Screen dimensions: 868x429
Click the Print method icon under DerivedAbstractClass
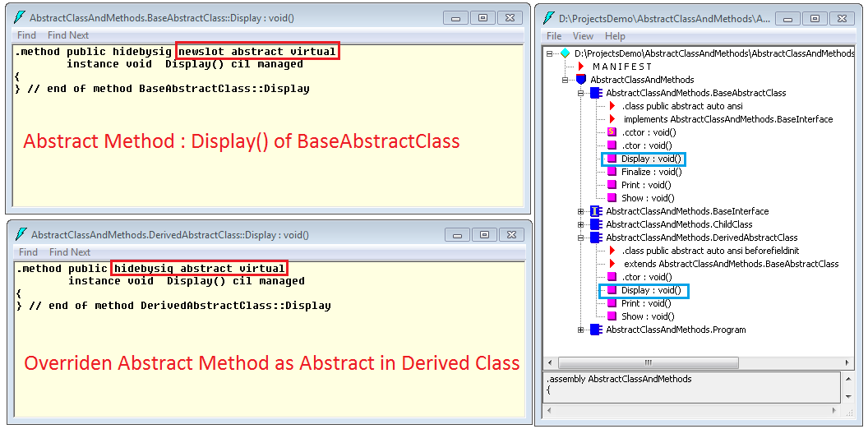(x=612, y=303)
